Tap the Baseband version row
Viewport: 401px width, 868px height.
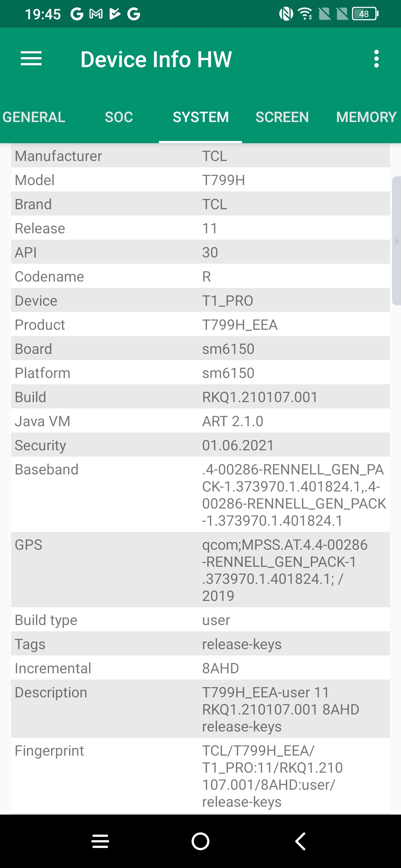pyautogui.click(x=200, y=494)
